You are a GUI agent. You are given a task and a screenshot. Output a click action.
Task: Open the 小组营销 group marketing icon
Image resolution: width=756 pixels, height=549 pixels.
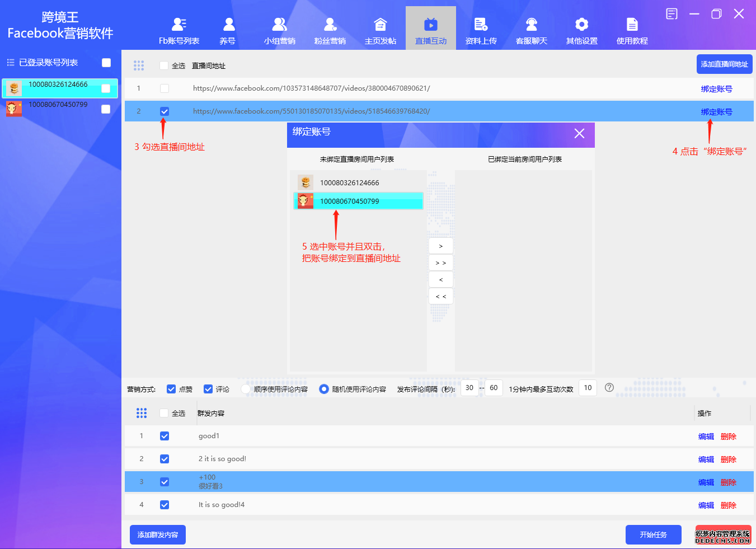(x=279, y=25)
